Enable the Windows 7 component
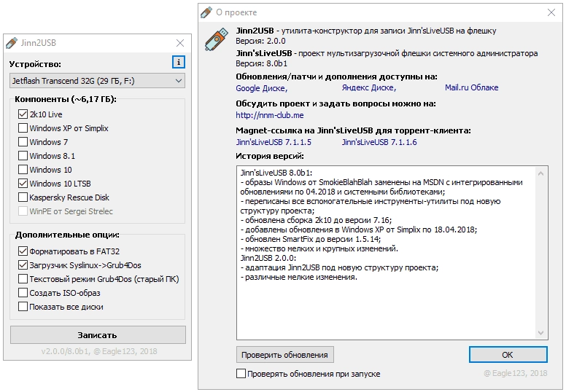This screenshot has width=566, height=392. (23, 142)
